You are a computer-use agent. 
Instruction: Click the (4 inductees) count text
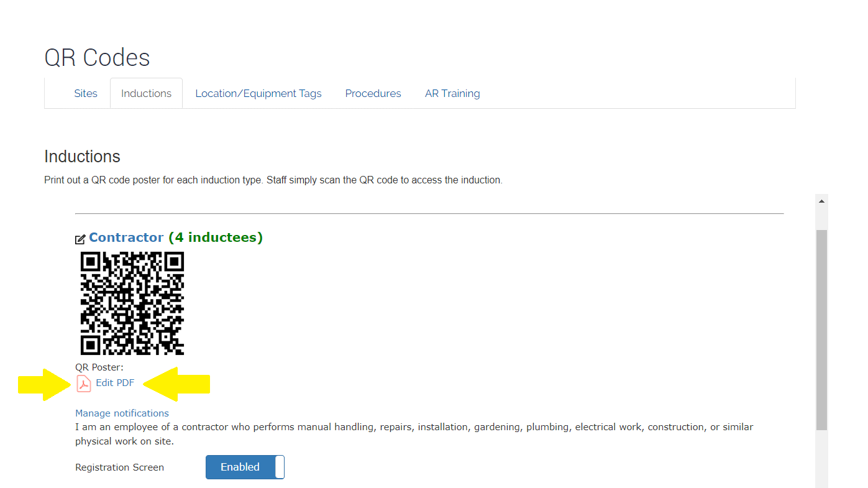tap(216, 237)
